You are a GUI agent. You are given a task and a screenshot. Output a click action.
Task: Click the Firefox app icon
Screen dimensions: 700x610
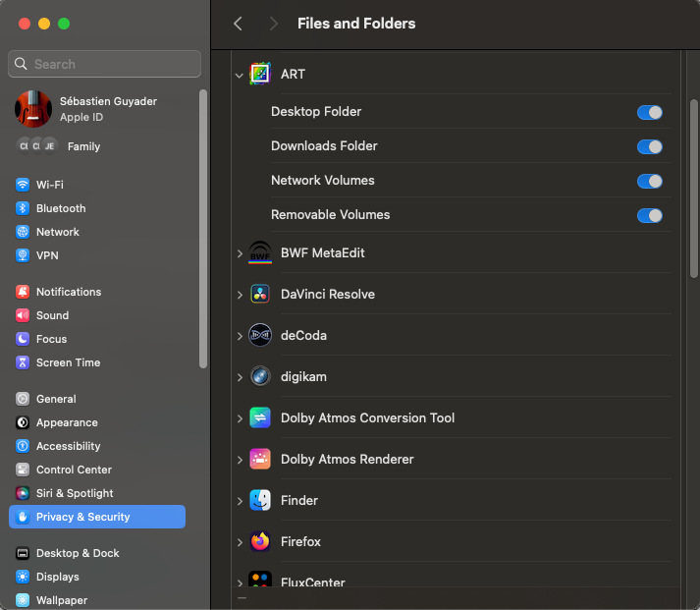(x=260, y=541)
